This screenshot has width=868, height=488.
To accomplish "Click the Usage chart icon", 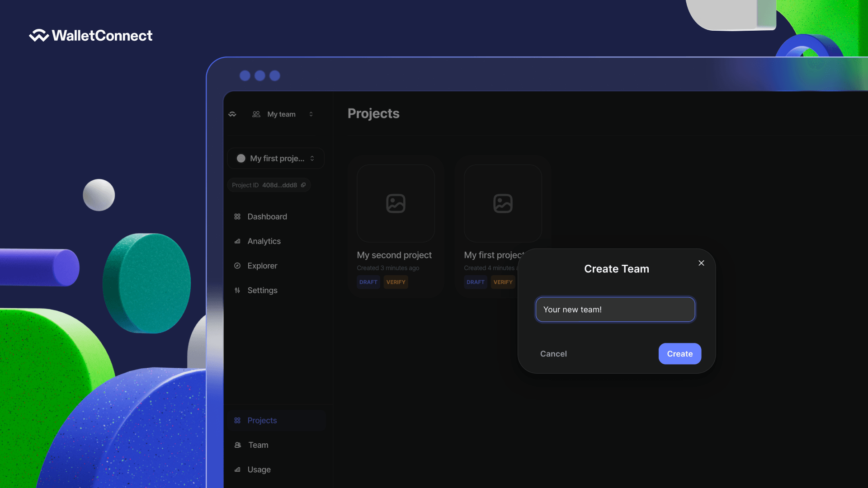I will (237, 469).
